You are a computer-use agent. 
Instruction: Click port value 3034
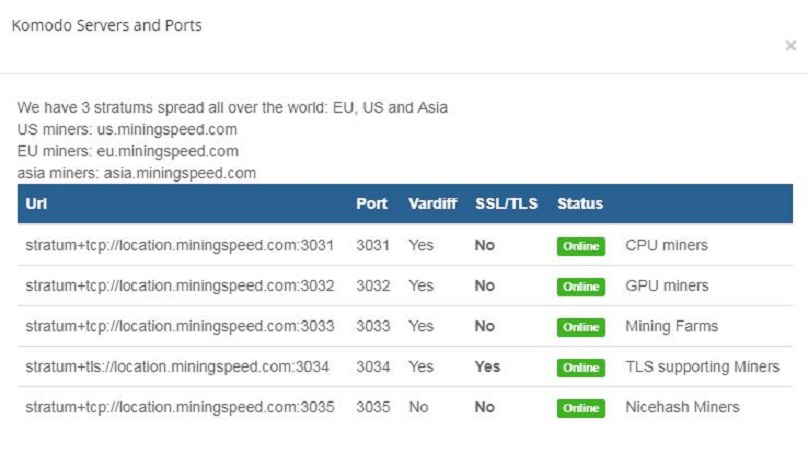(373, 367)
